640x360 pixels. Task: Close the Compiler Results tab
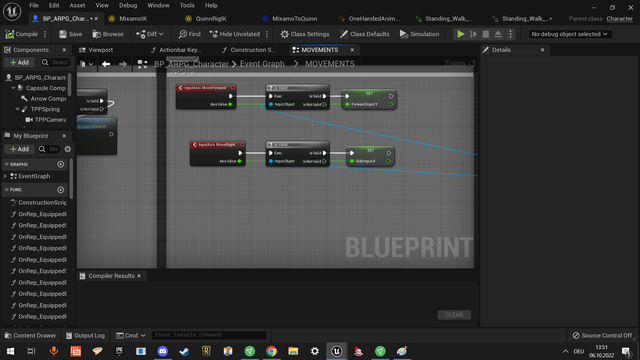point(139,276)
